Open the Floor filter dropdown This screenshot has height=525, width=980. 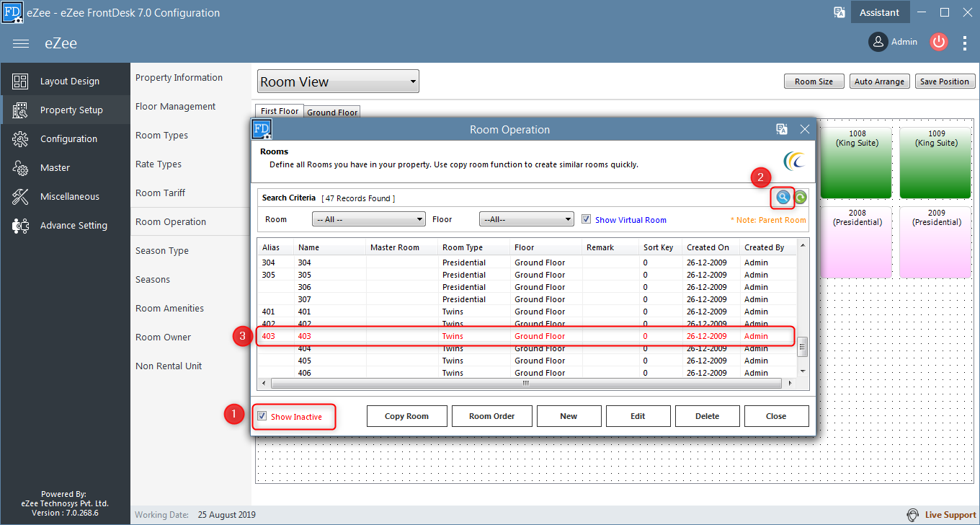(x=526, y=219)
